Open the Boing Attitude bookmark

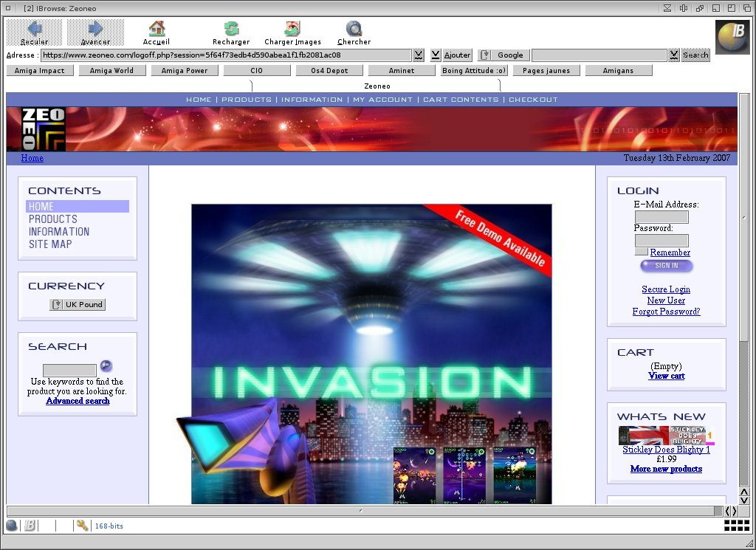tap(474, 70)
